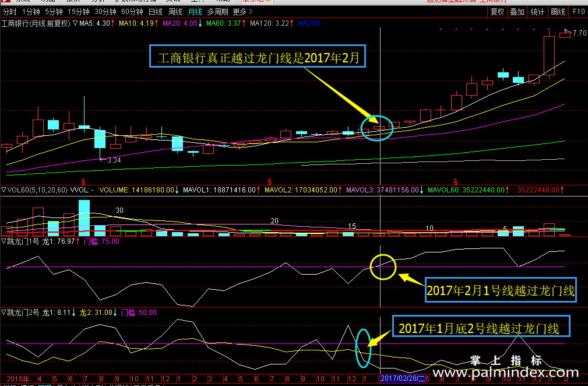Click the red S marker under July 2015
This screenshot has width=588, height=386.
coord(83,182)
